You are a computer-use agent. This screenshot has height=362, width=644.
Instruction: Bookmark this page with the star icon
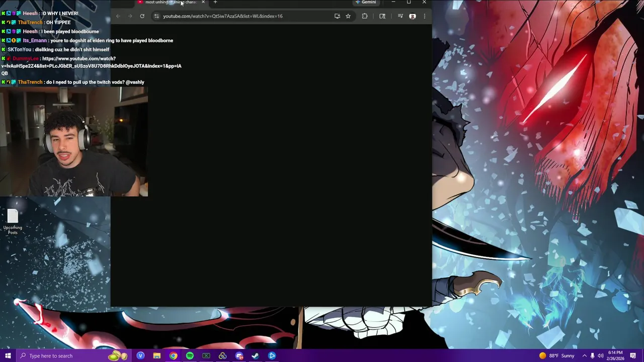click(x=348, y=16)
